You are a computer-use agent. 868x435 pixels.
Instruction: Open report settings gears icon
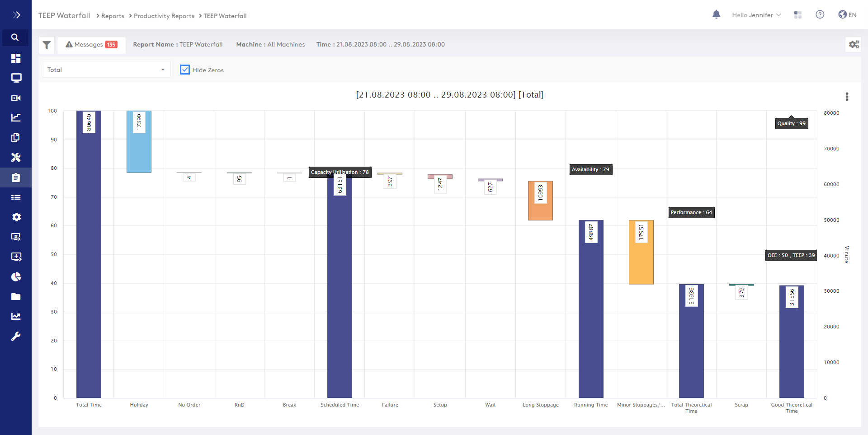point(854,44)
